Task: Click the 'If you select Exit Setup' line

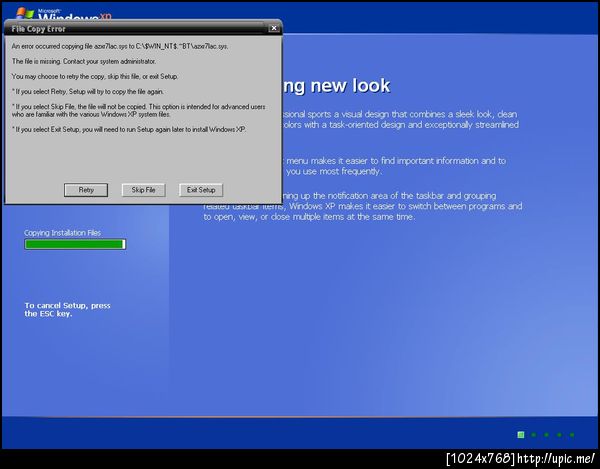Action: click(x=129, y=129)
